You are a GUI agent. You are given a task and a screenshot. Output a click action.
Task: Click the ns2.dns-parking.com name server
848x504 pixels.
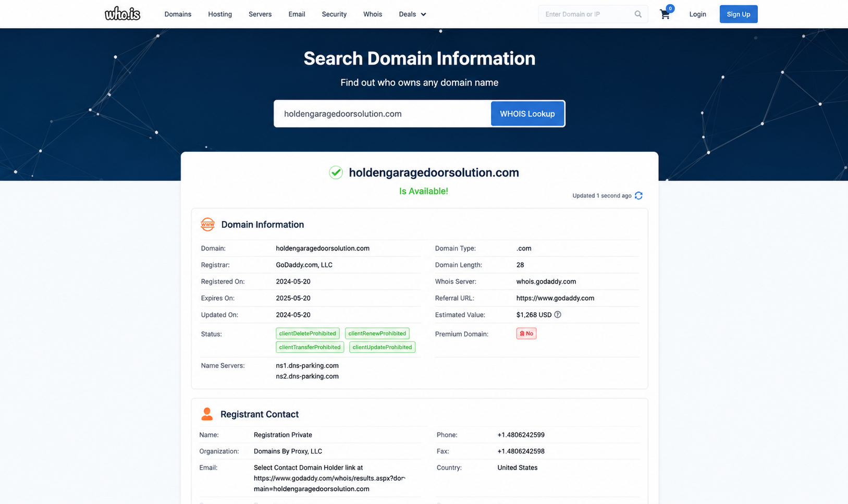coord(307,376)
